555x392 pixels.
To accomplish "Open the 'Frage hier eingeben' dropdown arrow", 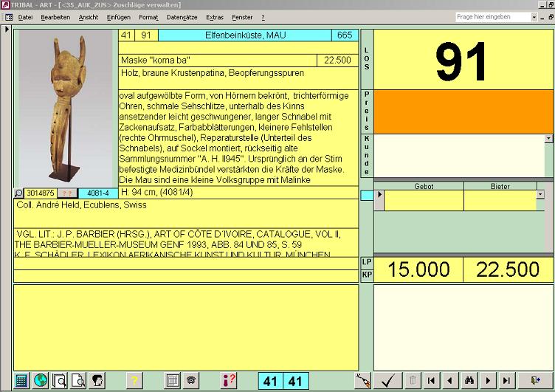I will tap(534, 17).
